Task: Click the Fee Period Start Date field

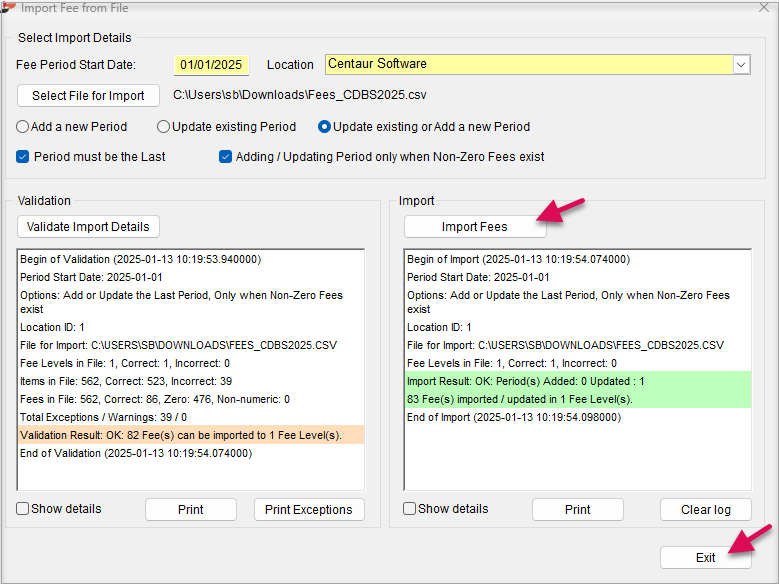Action: 211,65
